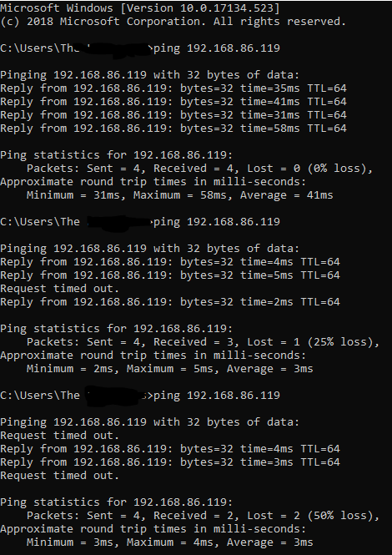Click the reply line showing time=58ms
392x555 pixels.
(x=173, y=129)
